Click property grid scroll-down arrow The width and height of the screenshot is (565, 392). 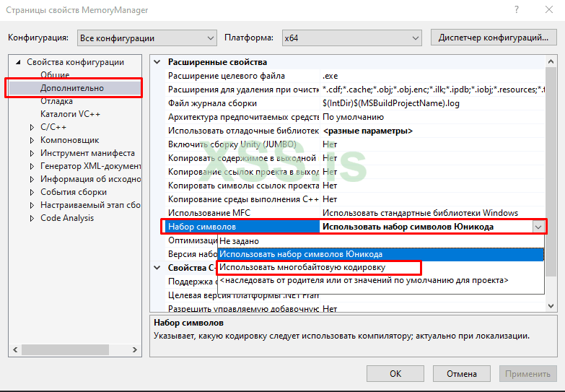click(x=551, y=306)
